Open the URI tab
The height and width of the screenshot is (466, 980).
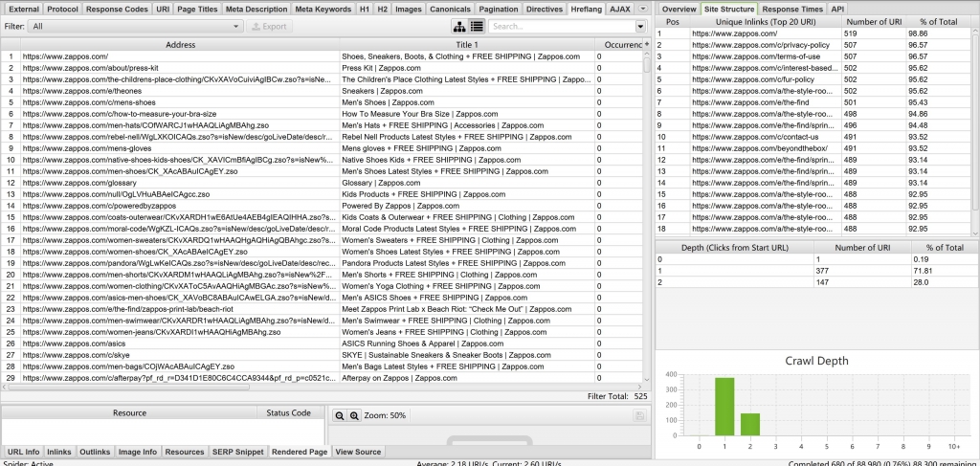163,10
